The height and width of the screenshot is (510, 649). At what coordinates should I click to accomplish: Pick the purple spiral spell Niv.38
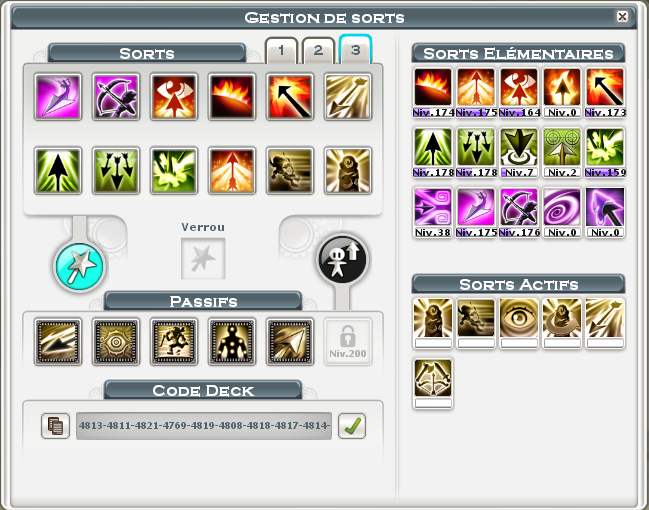[x=433, y=212]
